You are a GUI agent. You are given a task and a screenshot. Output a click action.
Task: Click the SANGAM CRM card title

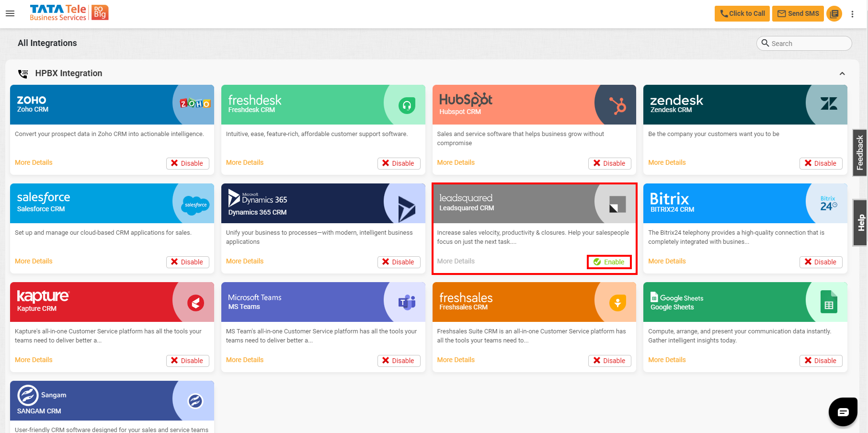[39, 411]
